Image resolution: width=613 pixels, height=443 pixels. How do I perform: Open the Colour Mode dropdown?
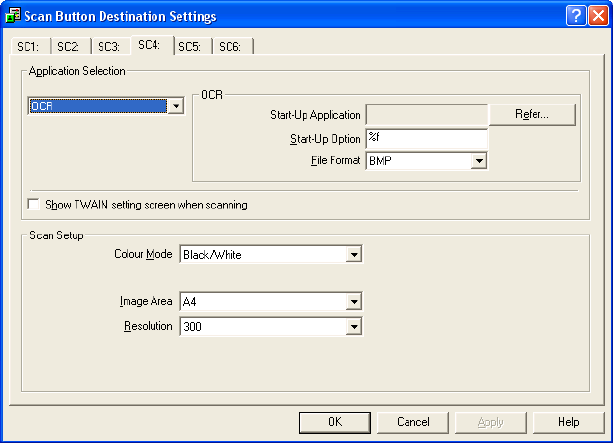pyautogui.click(x=352, y=255)
